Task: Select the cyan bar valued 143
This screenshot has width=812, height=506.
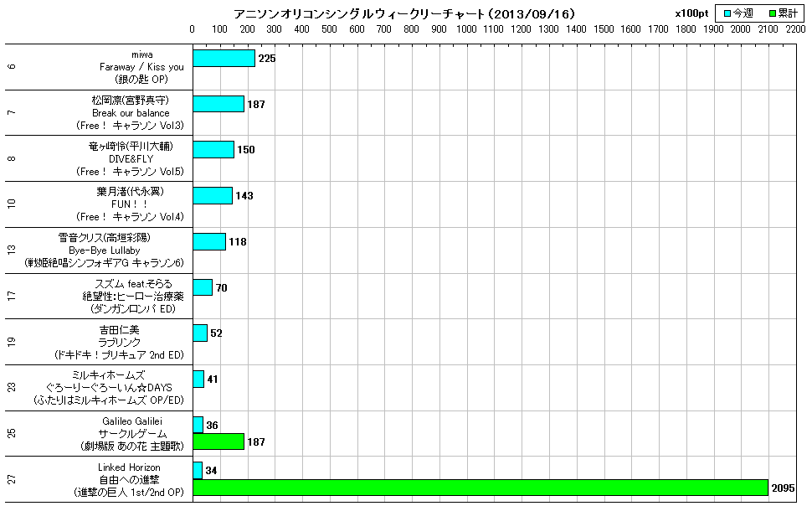Action: point(213,195)
